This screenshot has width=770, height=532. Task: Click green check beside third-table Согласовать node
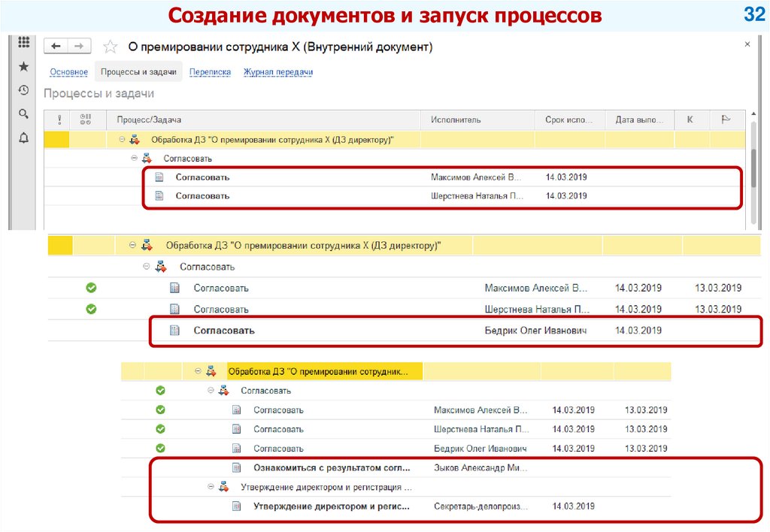tap(160, 391)
